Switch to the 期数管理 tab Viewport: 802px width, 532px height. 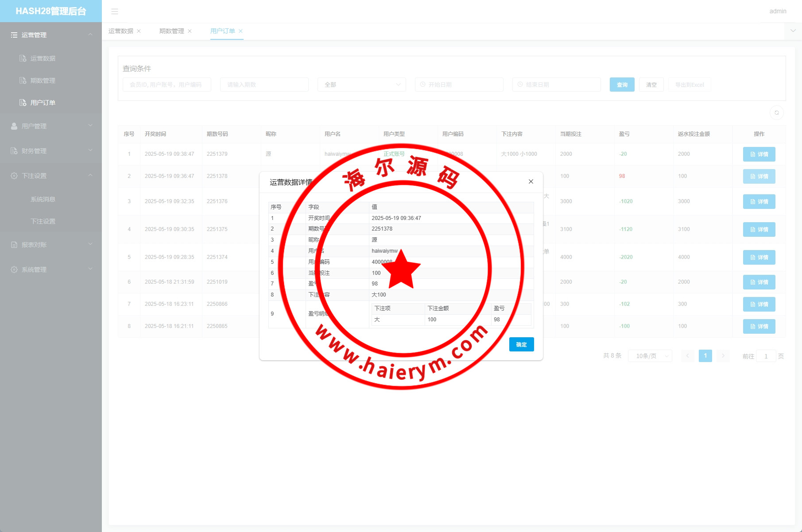171,31
